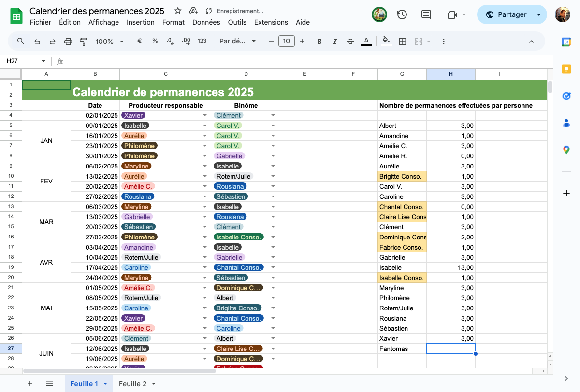Redo the last action
This screenshot has width=580, height=392.
click(x=53, y=42)
